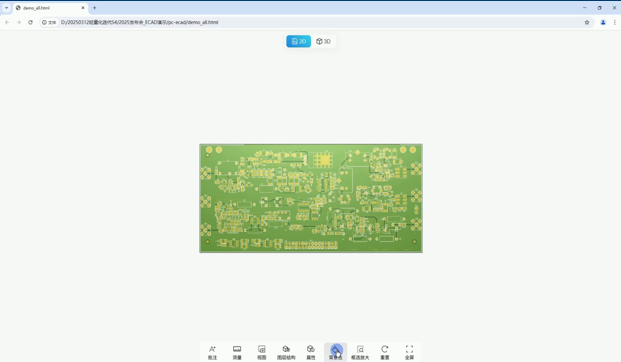Reset the view with 重置 icon
This screenshot has height=362, width=621.
[385, 352]
